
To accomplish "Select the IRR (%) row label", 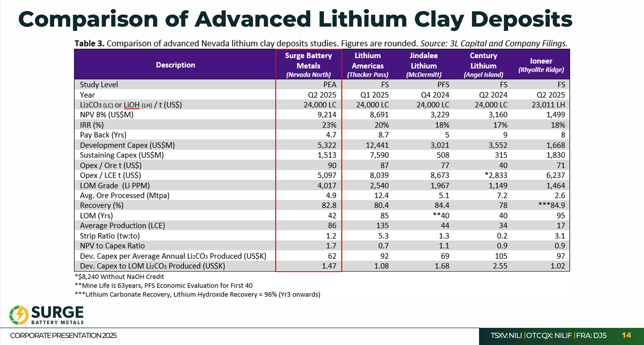I will tap(92, 125).
